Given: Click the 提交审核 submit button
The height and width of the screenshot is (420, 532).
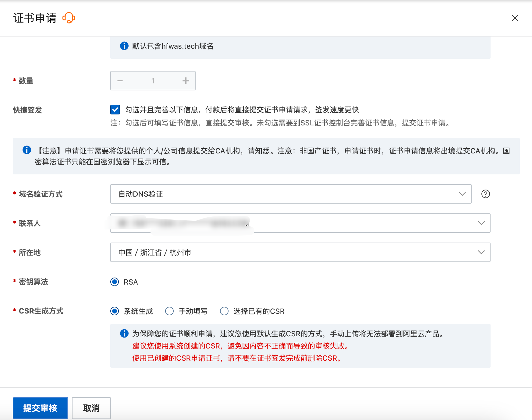Looking at the screenshot, I should [x=40, y=408].
